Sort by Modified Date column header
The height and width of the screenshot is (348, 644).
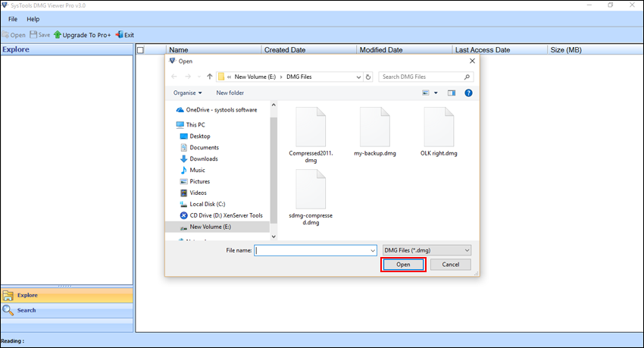405,50
